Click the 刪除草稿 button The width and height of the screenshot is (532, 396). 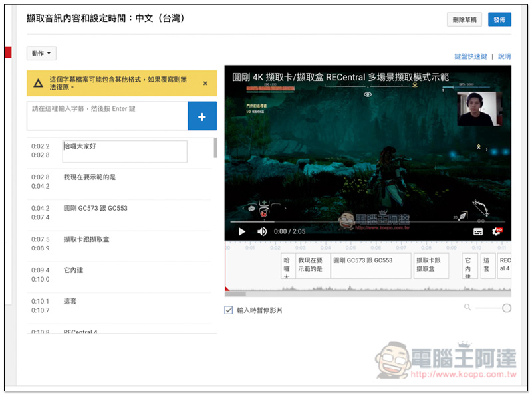coord(464,20)
